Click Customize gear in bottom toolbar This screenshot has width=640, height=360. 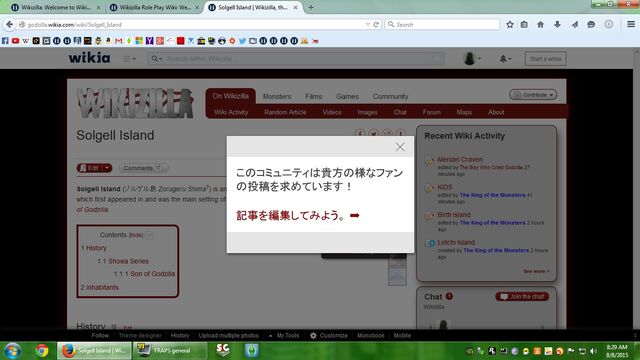point(329,336)
